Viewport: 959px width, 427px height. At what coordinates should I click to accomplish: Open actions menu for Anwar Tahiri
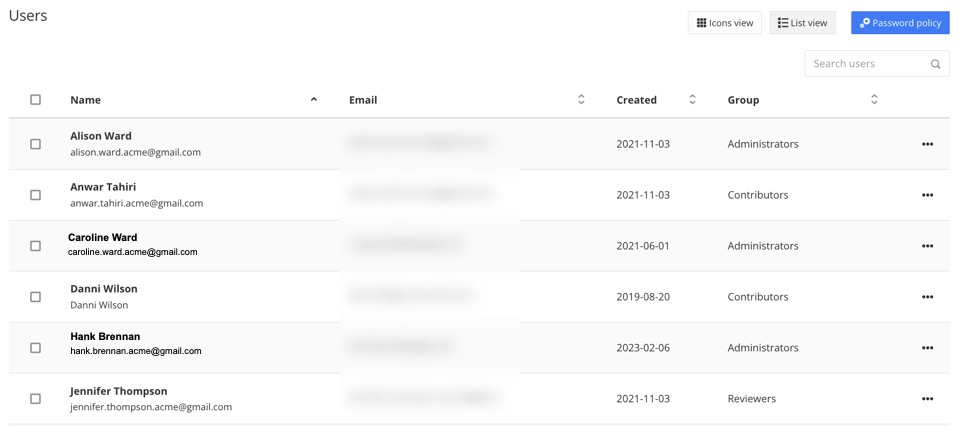tap(927, 195)
